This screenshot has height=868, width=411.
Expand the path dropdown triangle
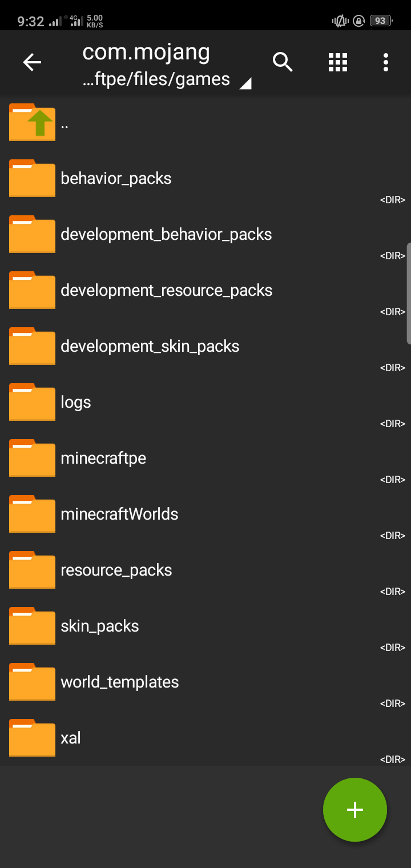245,84
